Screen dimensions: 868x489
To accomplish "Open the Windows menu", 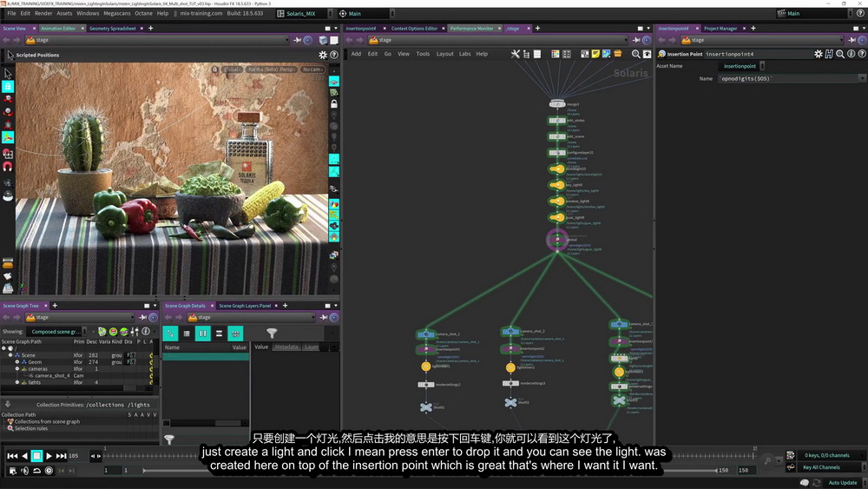I will 88,13.
